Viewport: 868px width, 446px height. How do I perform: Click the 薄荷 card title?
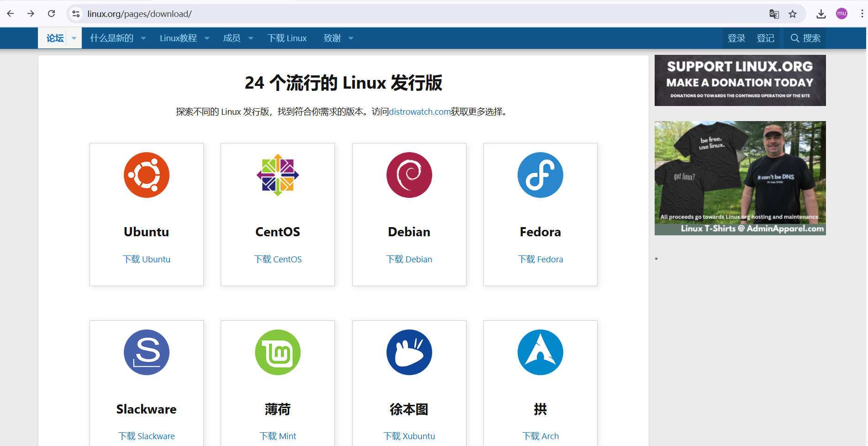(278, 409)
